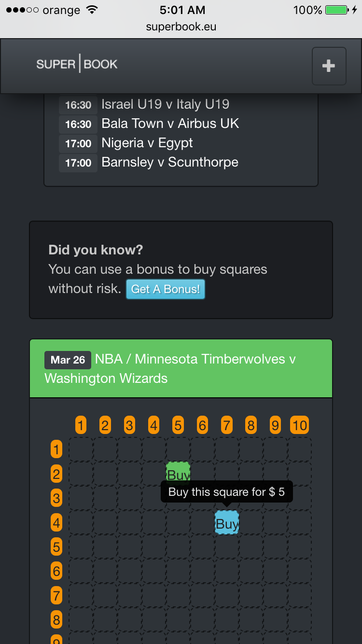The height and width of the screenshot is (644, 362).
Task: Tap the Get A Bonus! button
Action: (x=166, y=289)
